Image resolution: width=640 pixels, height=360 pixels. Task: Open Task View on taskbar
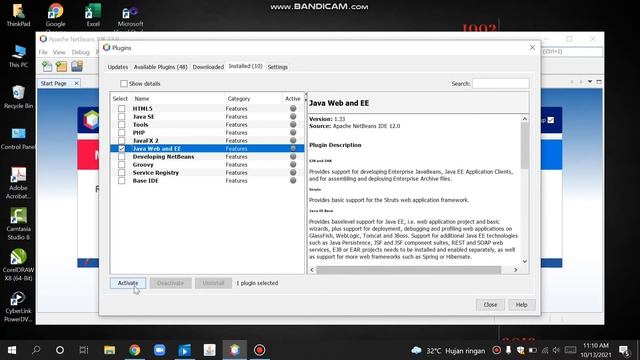click(84, 350)
